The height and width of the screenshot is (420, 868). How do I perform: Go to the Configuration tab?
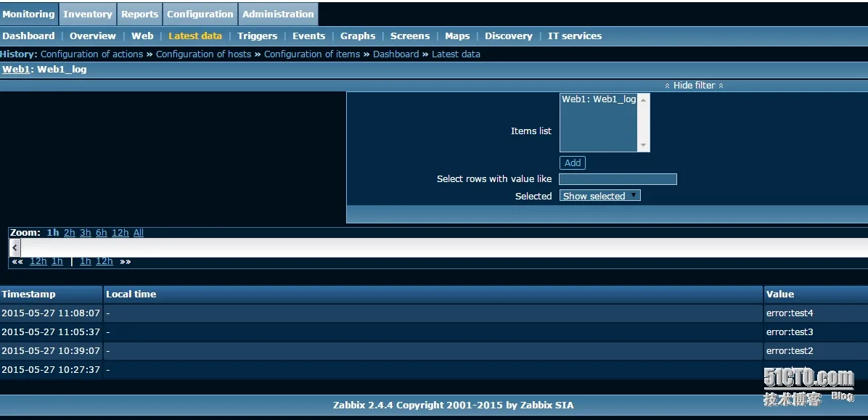[x=200, y=15]
